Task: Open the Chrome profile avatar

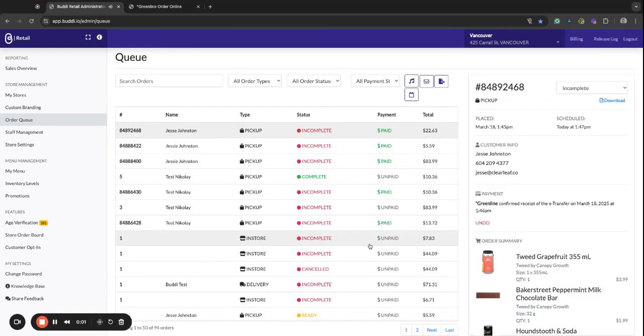Action: point(623,21)
